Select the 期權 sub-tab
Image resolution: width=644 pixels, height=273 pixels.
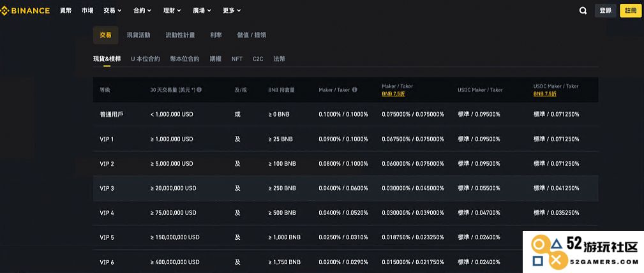216,59
